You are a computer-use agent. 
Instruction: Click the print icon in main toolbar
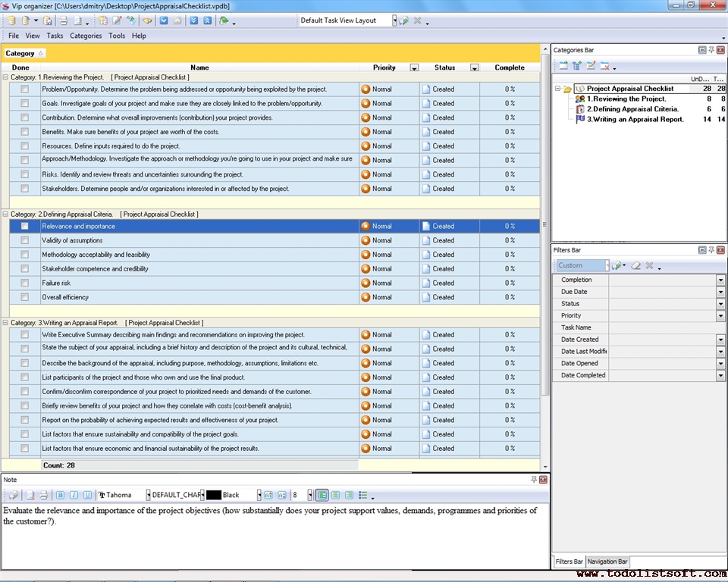pos(64,20)
